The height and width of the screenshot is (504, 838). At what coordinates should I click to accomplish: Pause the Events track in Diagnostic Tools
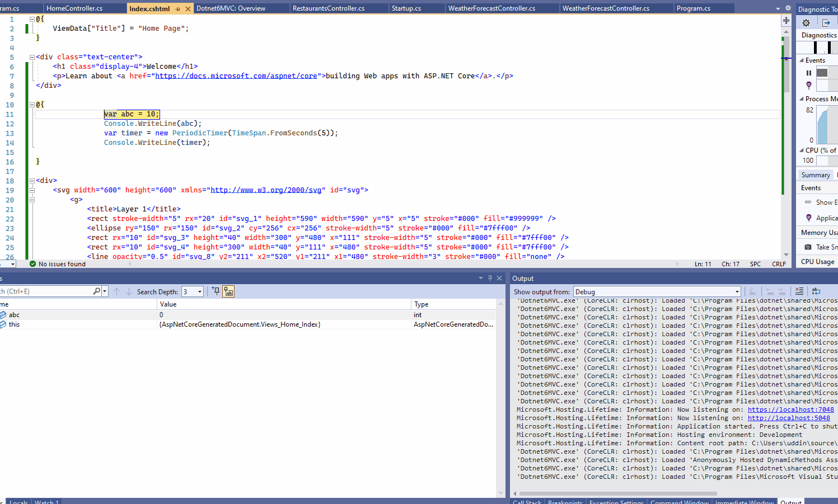click(808, 73)
